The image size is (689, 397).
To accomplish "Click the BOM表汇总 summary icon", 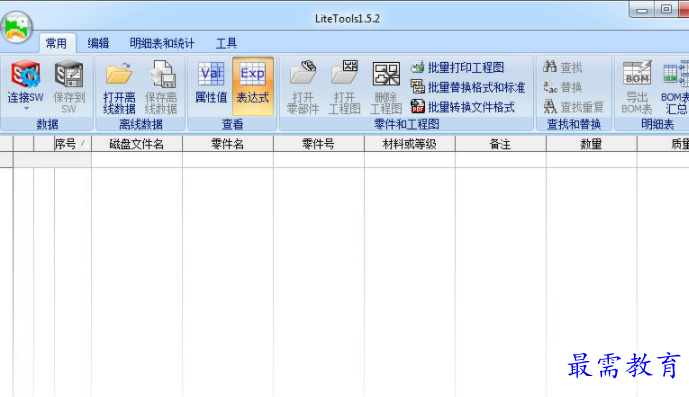I will coord(676,73).
